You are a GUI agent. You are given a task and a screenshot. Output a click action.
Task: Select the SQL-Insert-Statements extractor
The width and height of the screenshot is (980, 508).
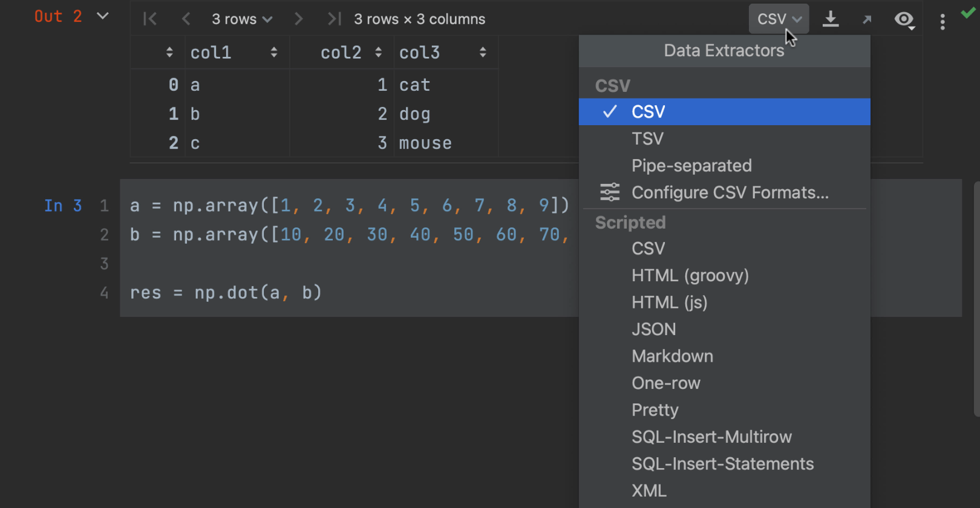(x=722, y=464)
